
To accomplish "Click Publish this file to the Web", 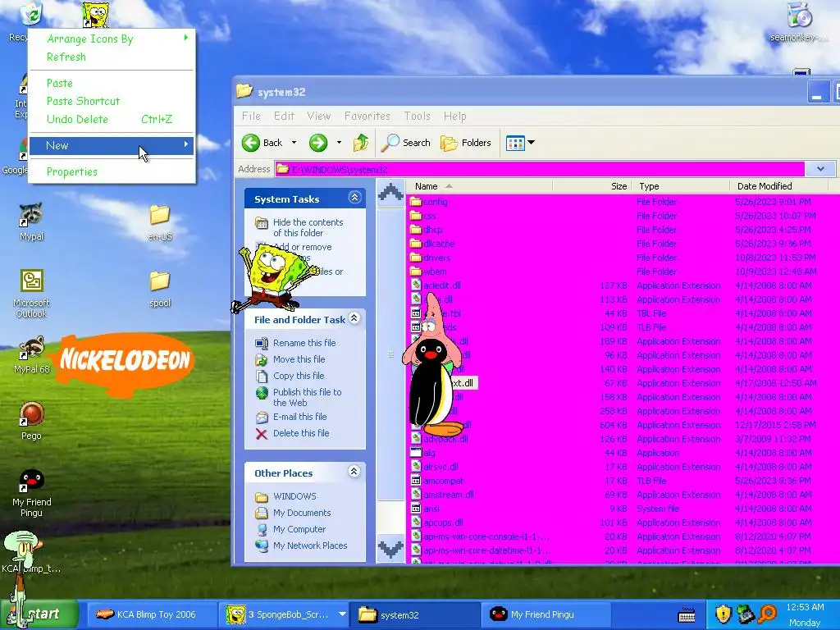I will click(307, 397).
